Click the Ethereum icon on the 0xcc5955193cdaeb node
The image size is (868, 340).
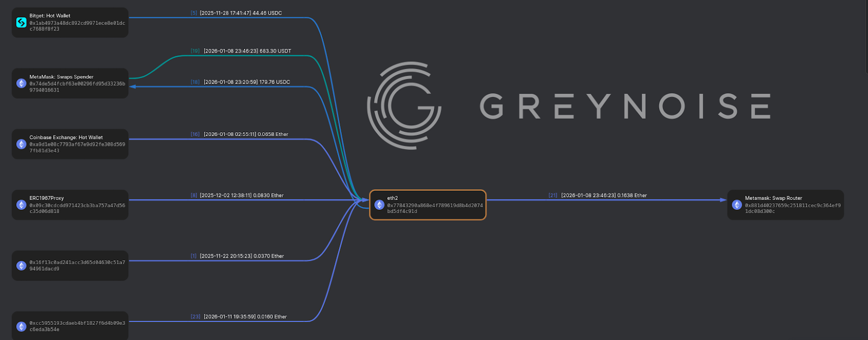click(x=21, y=326)
